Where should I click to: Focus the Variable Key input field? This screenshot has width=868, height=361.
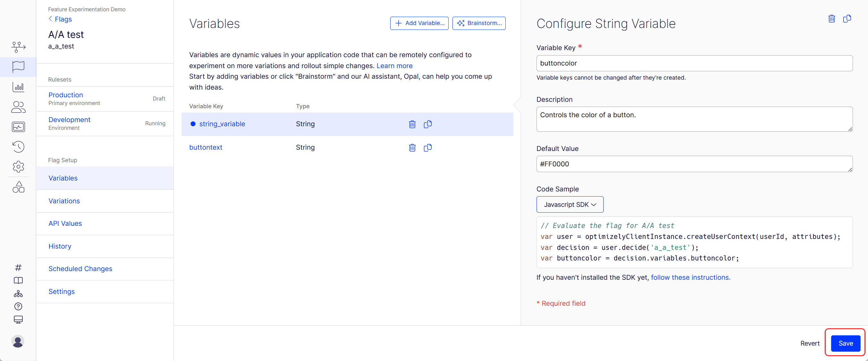[694, 63]
